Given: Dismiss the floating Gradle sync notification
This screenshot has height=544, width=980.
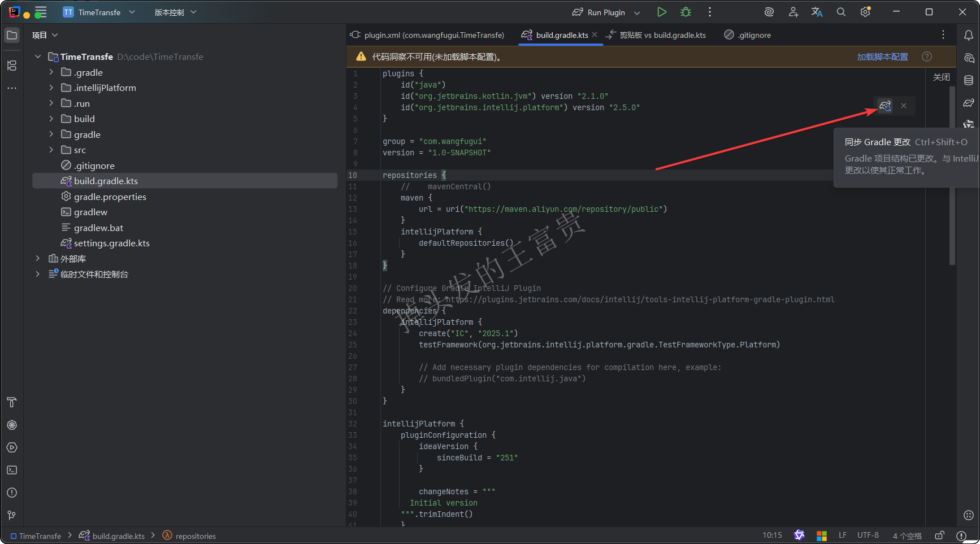Looking at the screenshot, I should [904, 106].
